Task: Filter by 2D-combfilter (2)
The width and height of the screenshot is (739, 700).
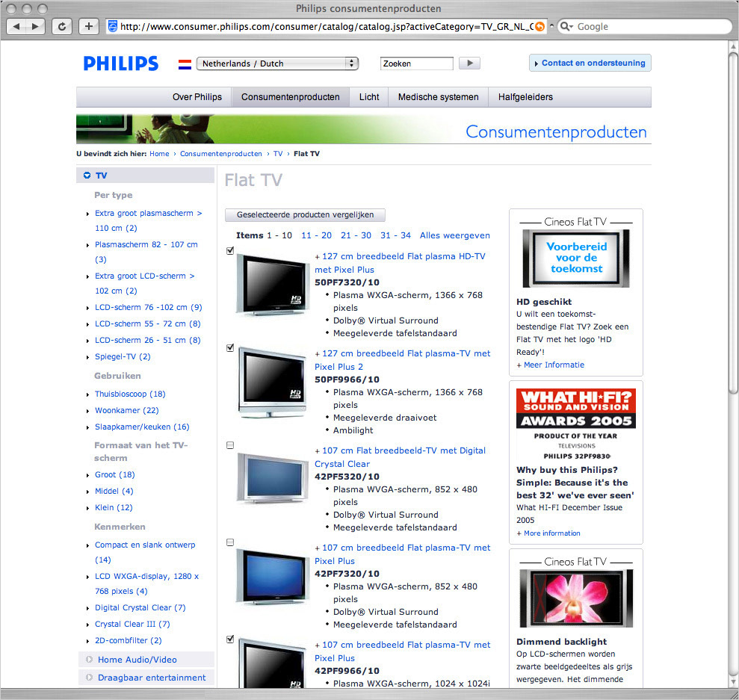Action: 129,641
